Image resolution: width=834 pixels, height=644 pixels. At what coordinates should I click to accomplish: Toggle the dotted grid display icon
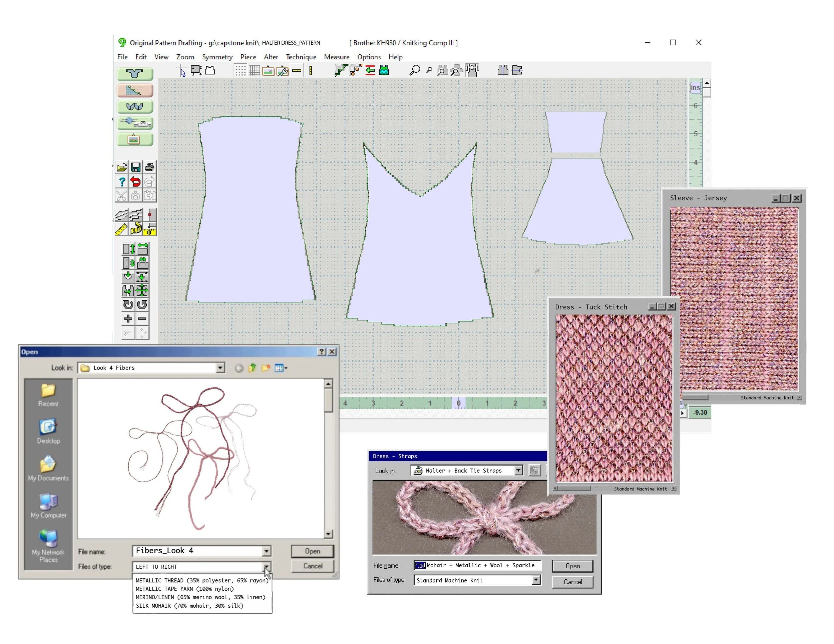pyautogui.click(x=240, y=70)
